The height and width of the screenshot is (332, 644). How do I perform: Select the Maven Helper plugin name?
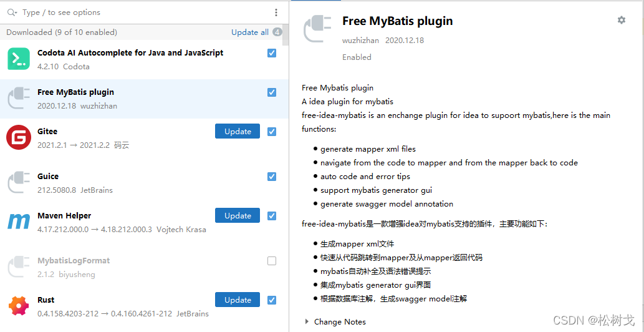point(64,216)
